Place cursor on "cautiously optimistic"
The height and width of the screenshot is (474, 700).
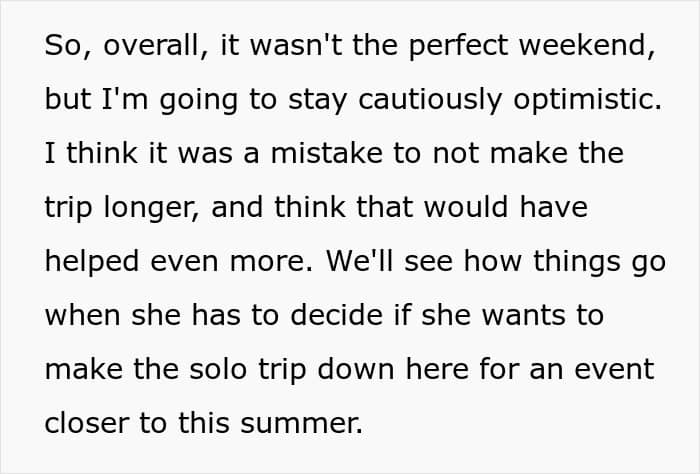[x=508, y=100]
